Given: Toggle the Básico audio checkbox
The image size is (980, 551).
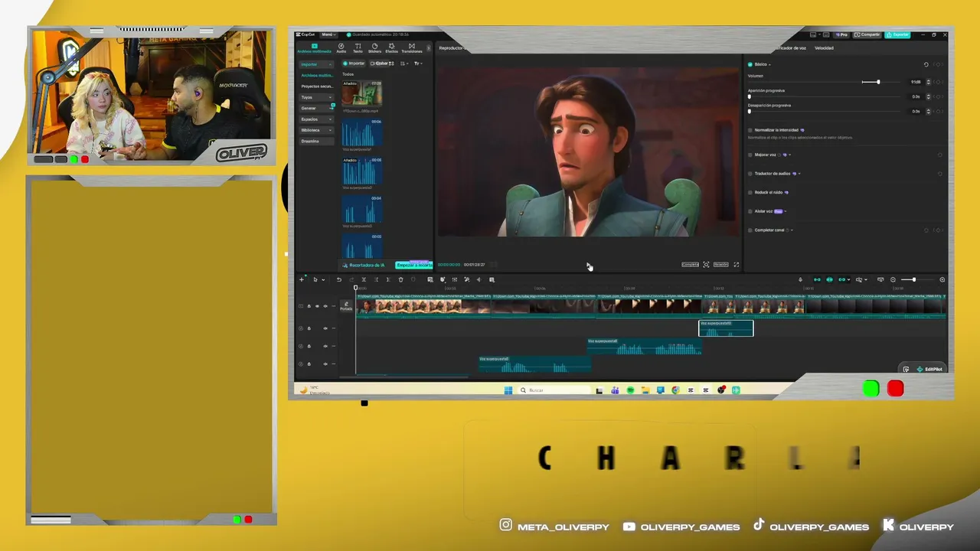Looking at the screenshot, I should point(750,64).
